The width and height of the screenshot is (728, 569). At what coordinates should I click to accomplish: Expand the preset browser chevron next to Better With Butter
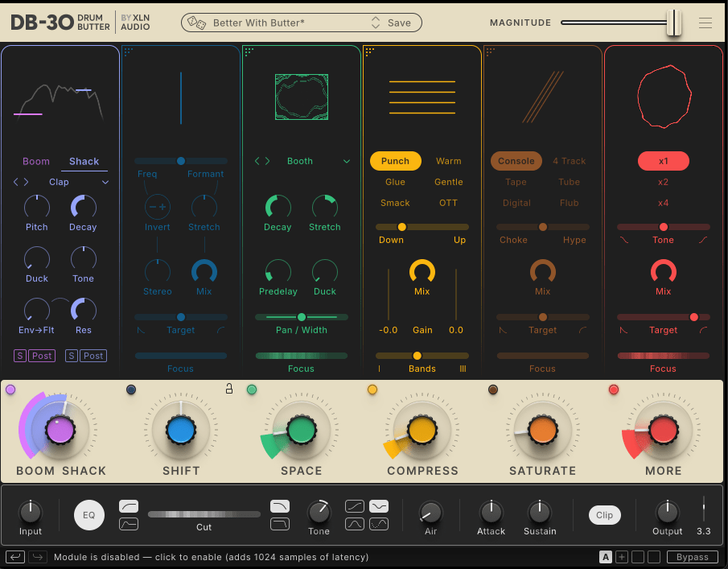(375, 23)
